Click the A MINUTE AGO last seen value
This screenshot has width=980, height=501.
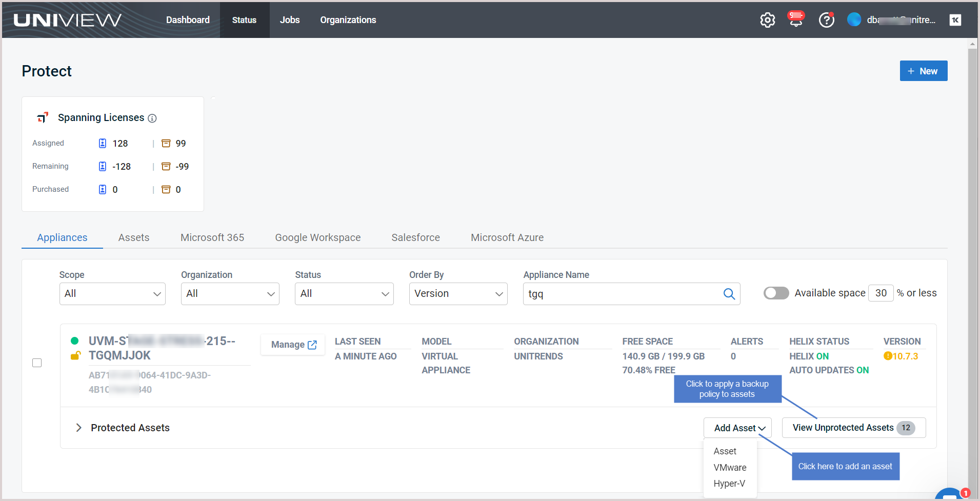[366, 356]
